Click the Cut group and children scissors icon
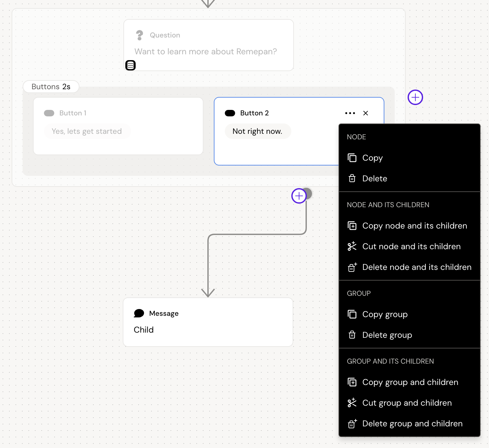Viewport: 489px width, 448px height. 352,403
